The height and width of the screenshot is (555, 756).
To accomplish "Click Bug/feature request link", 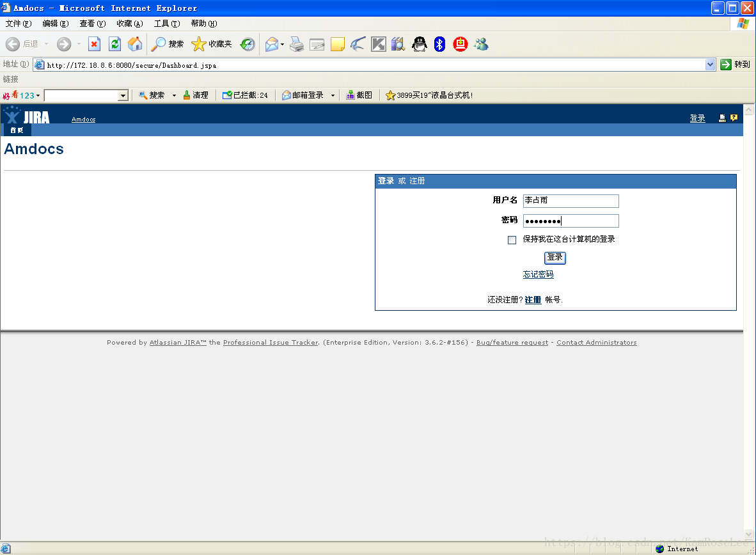I will [512, 342].
